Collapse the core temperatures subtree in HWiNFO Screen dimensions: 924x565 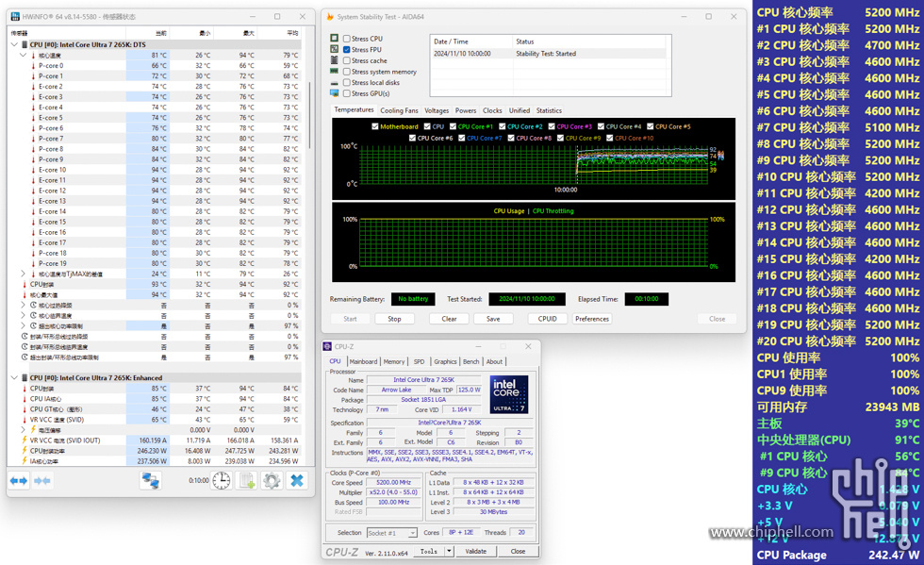point(23,55)
